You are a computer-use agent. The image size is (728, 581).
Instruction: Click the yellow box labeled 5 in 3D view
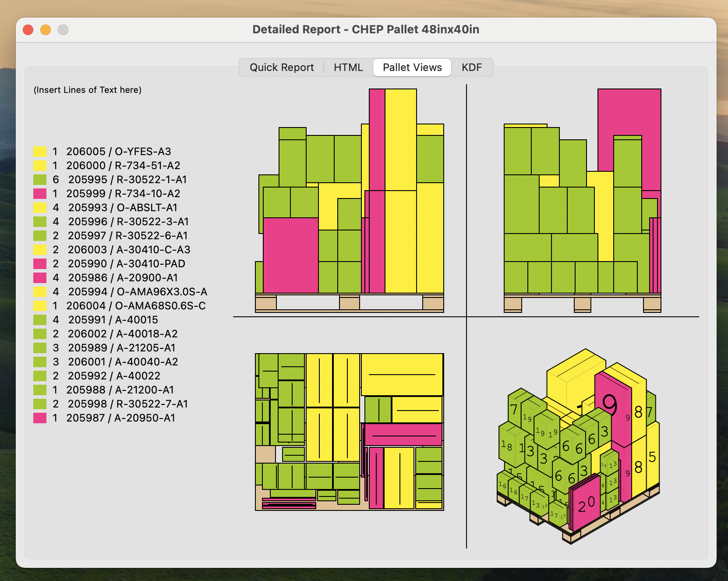(x=652, y=457)
